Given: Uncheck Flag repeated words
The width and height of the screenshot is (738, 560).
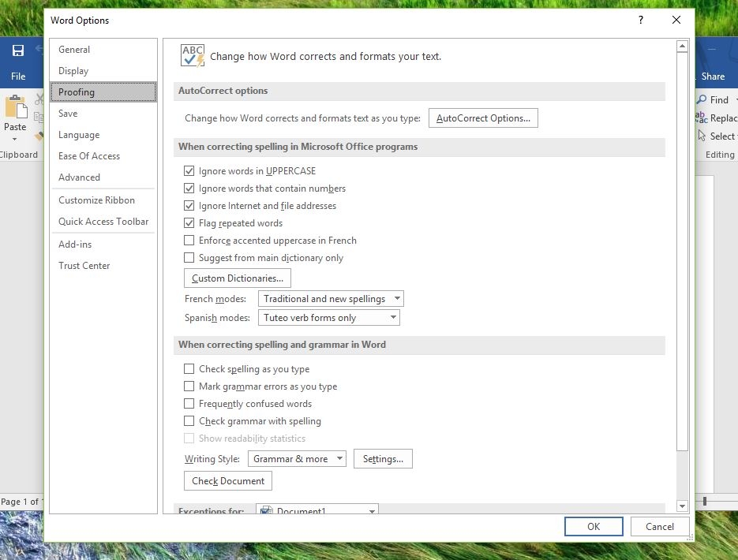Looking at the screenshot, I should pyautogui.click(x=189, y=223).
